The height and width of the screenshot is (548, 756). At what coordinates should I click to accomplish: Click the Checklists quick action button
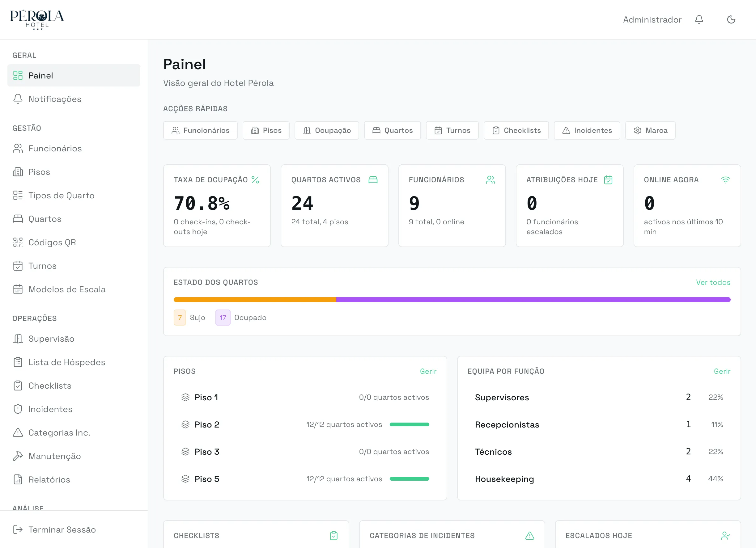pos(516,130)
